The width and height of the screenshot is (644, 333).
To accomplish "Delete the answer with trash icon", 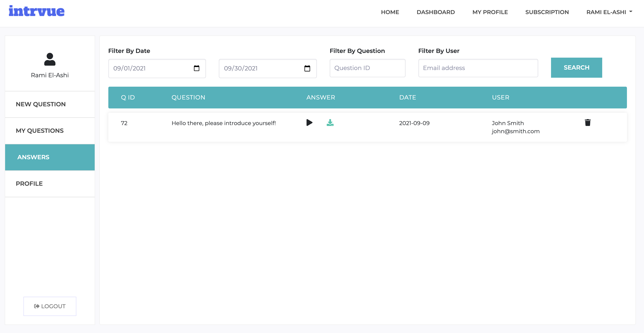I will pos(587,123).
